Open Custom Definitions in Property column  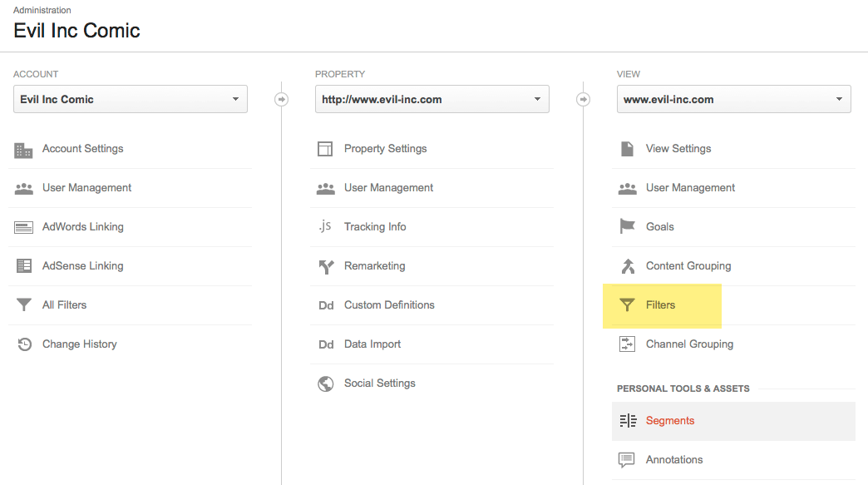coord(388,305)
